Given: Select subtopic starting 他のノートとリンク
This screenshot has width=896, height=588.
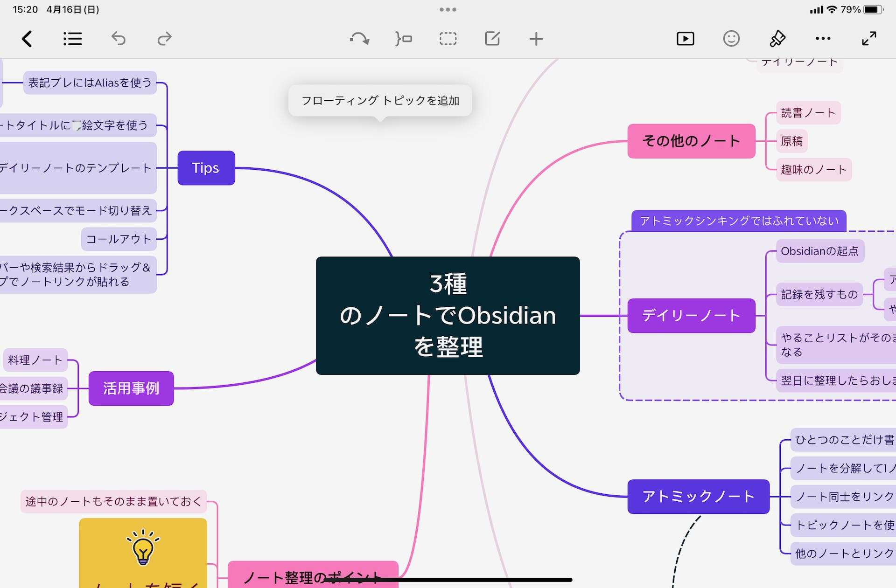Looking at the screenshot, I should pos(843,553).
